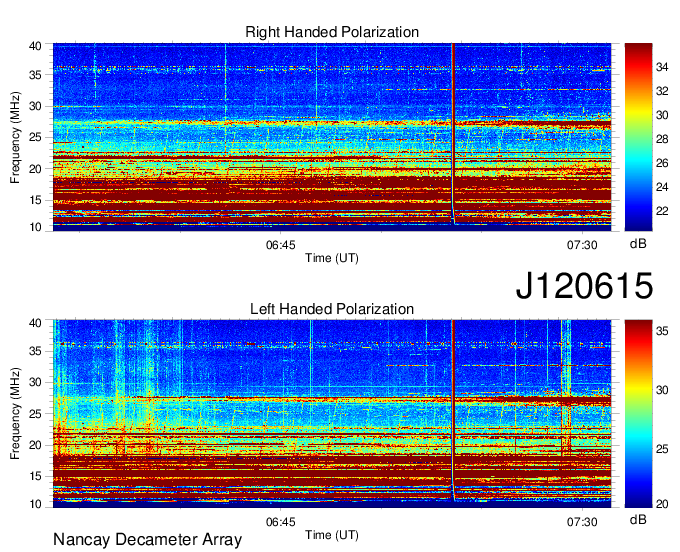Click the 22 value on the top color bar scale
The image size is (680, 552).
(662, 211)
